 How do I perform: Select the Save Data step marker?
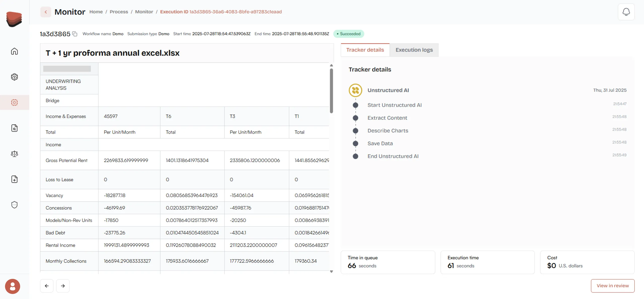tap(355, 143)
